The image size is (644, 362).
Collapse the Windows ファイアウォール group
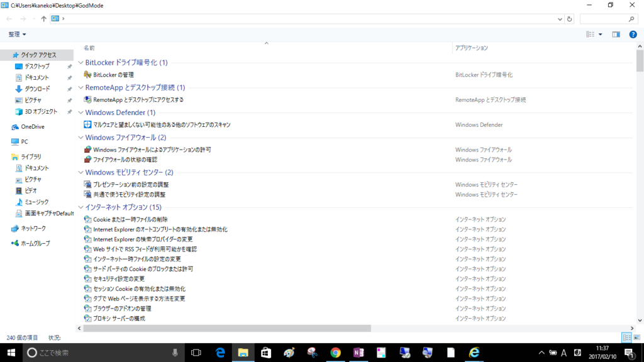(80, 138)
